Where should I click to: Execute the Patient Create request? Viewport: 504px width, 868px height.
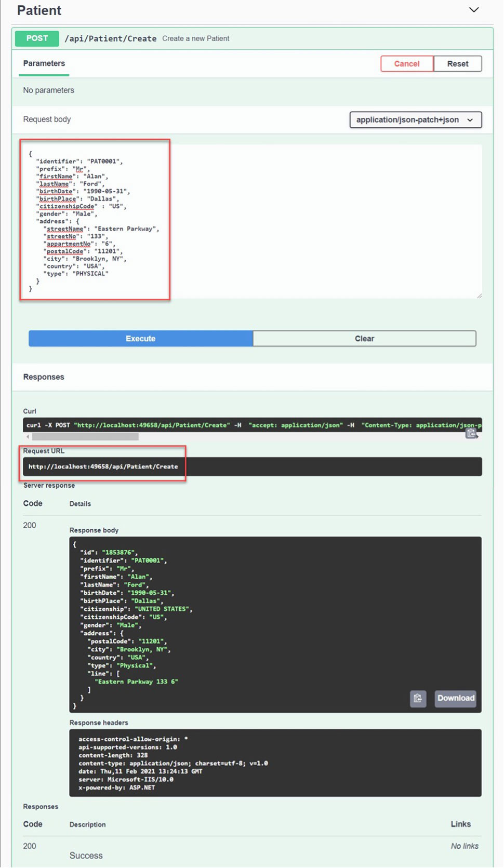pos(141,339)
